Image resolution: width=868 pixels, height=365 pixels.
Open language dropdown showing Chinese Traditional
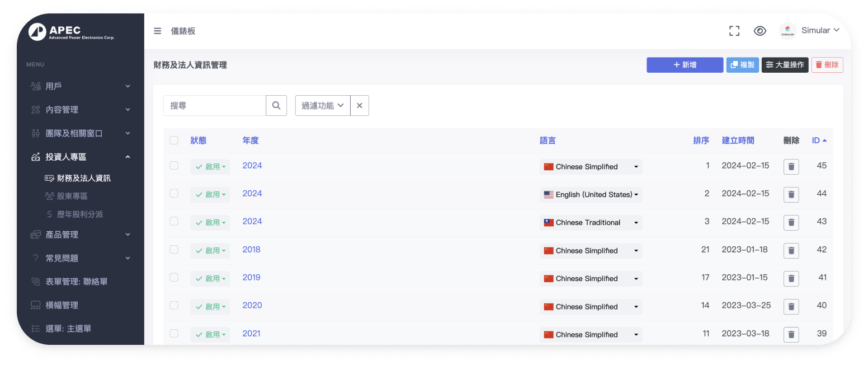coord(591,223)
